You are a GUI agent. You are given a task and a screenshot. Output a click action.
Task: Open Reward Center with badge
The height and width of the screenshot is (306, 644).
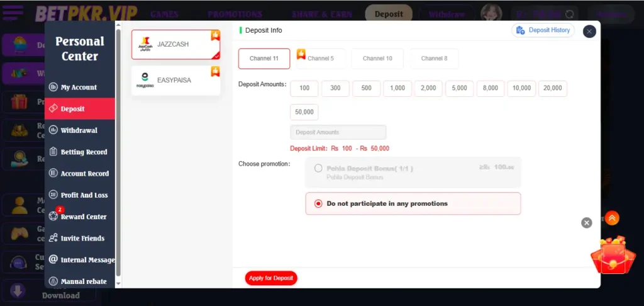80,217
